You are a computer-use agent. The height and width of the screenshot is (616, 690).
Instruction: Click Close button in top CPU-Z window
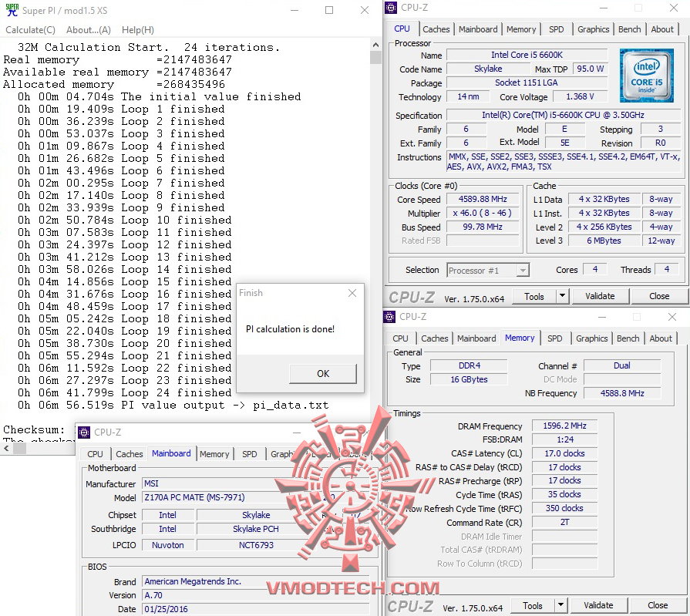coord(658,297)
